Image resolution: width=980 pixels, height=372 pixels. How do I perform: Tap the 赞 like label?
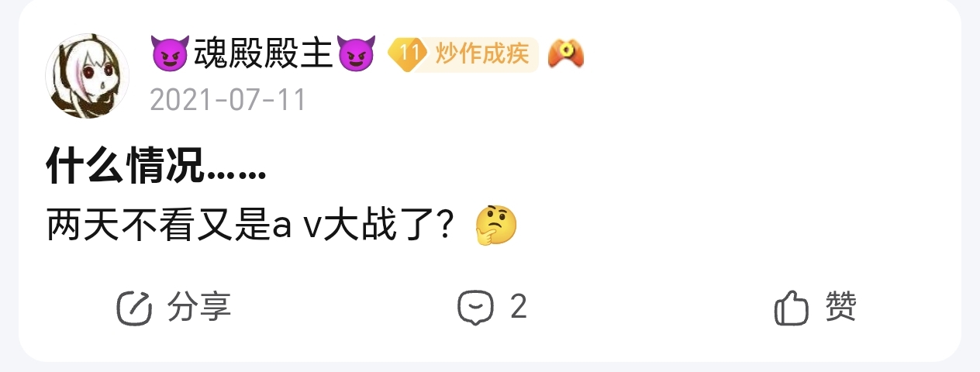click(841, 308)
